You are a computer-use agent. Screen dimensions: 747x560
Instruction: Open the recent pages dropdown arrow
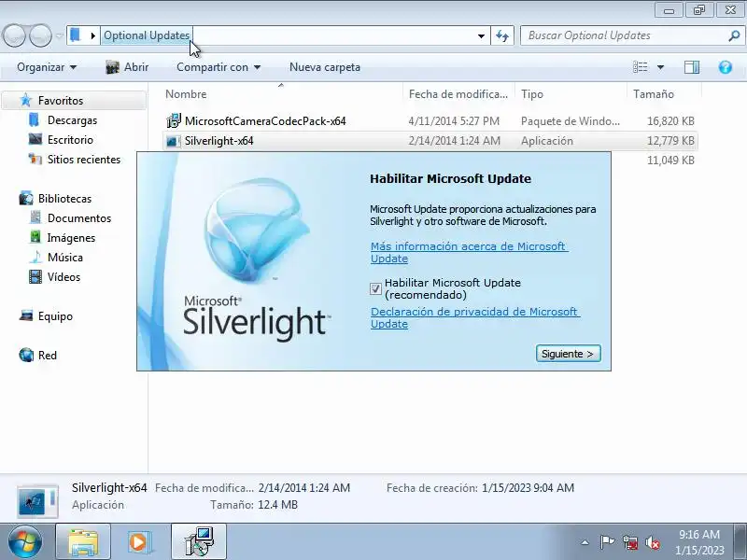coord(59,36)
